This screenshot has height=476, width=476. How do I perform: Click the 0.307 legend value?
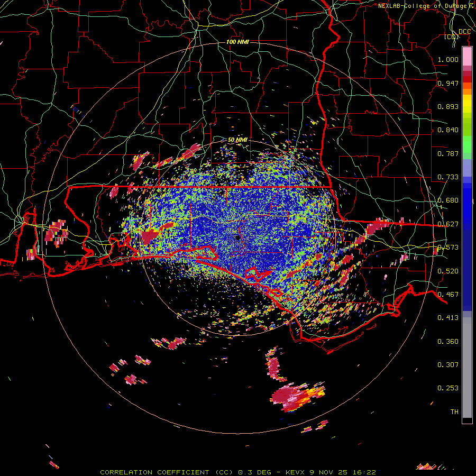[448, 365]
